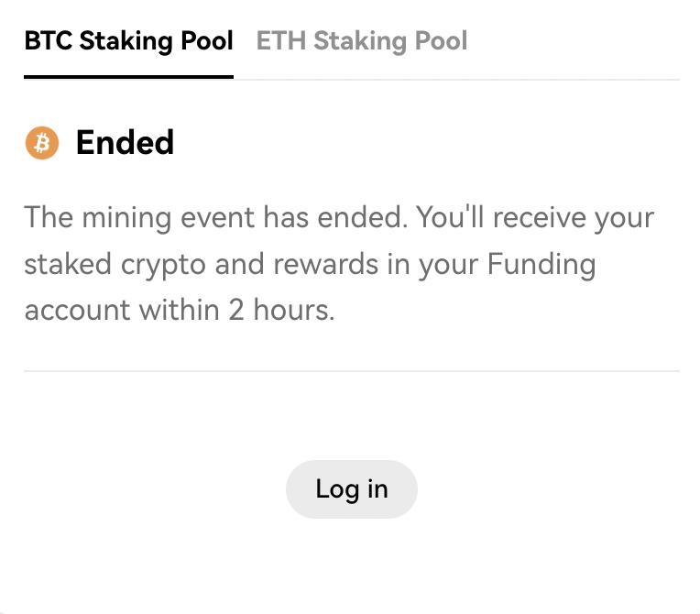
Task: Select the BTC Staking Pool tab
Action: tap(128, 41)
